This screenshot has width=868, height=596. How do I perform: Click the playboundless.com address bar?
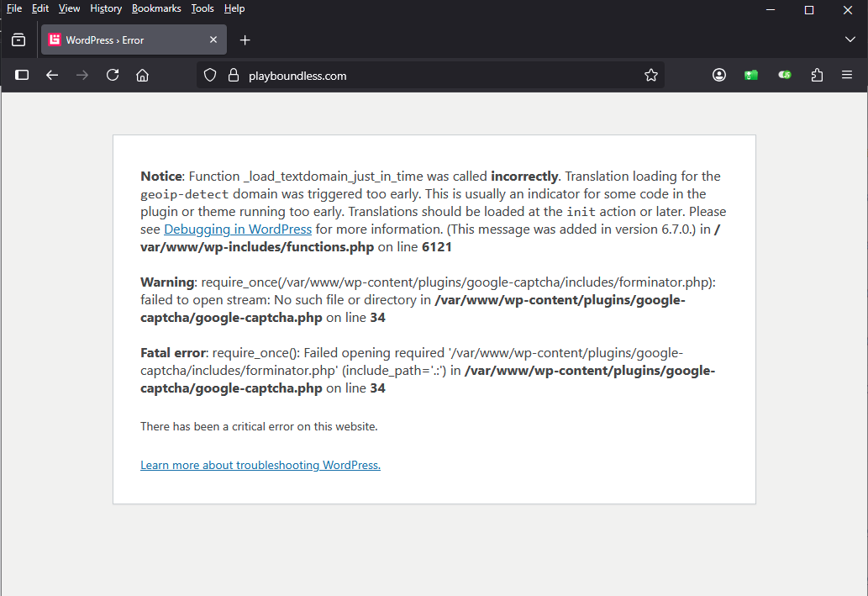pos(431,76)
